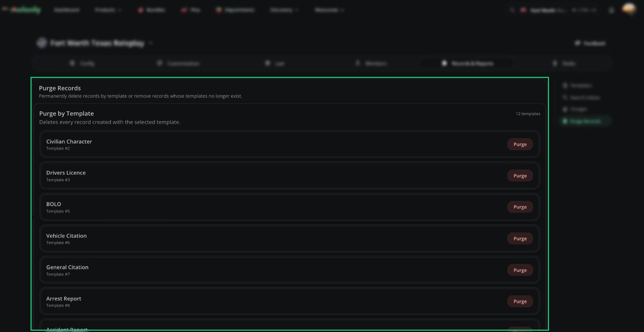Click the BOLO template name
Image resolution: width=644 pixels, height=332 pixels.
[54, 204]
